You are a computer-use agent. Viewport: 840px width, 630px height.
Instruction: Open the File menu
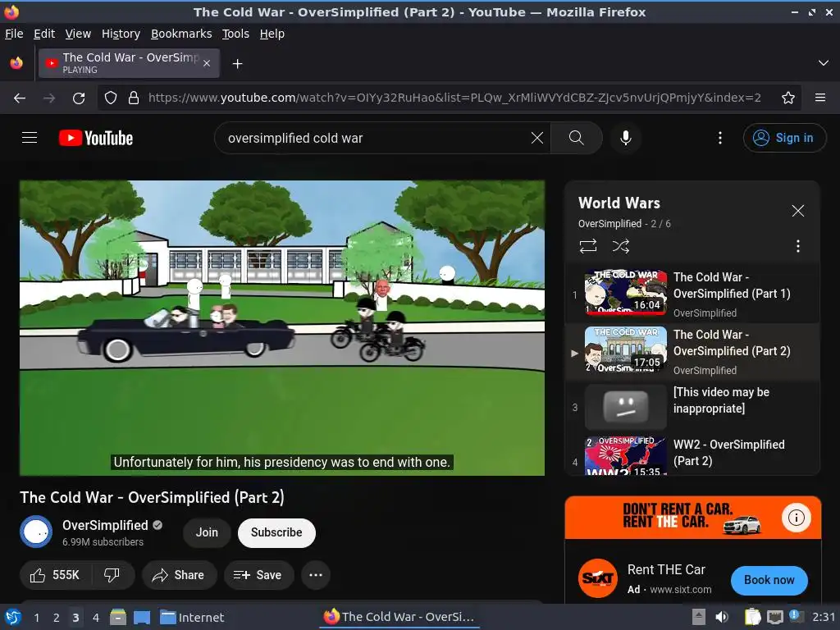coord(14,34)
